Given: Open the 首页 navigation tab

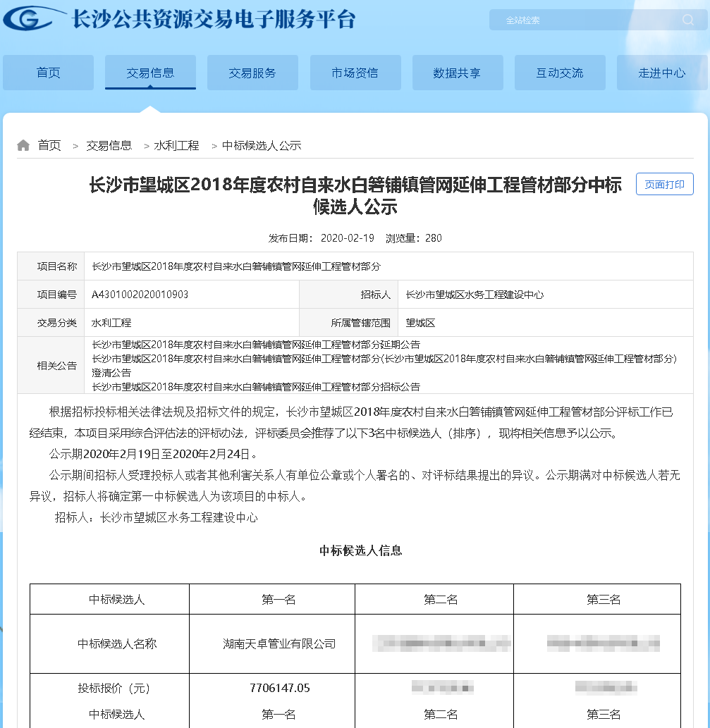Looking at the screenshot, I should [x=47, y=73].
